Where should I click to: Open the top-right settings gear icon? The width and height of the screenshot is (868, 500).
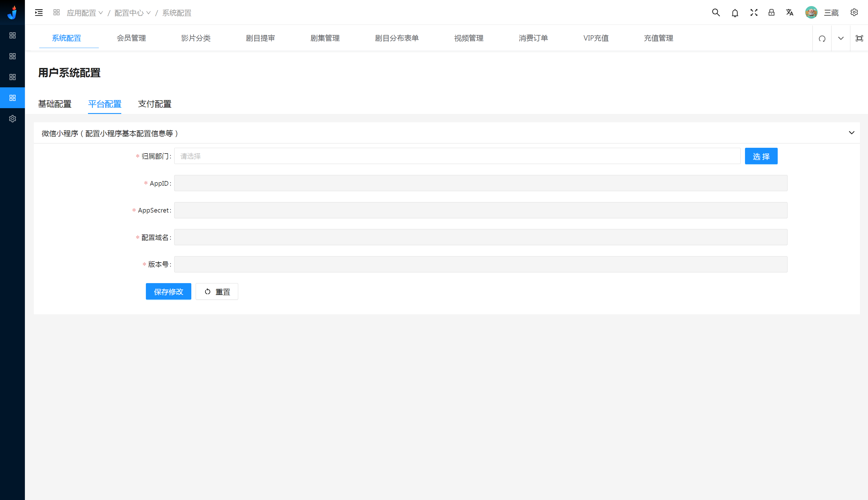click(x=854, y=13)
